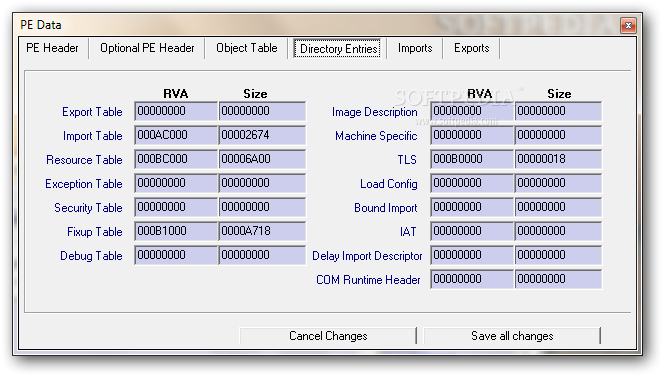Go to the Imports tab
Image resolution: width=663 pixels, height=376 pixels.
pyautogui.click(x=415, y=48)
